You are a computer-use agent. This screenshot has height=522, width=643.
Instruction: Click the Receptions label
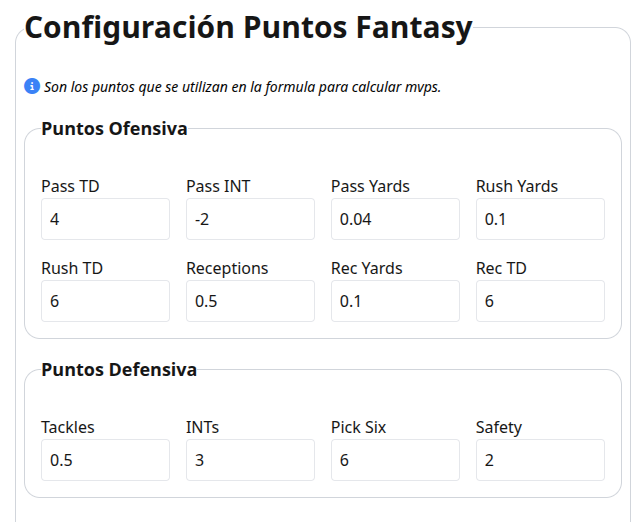click(227, 269)
